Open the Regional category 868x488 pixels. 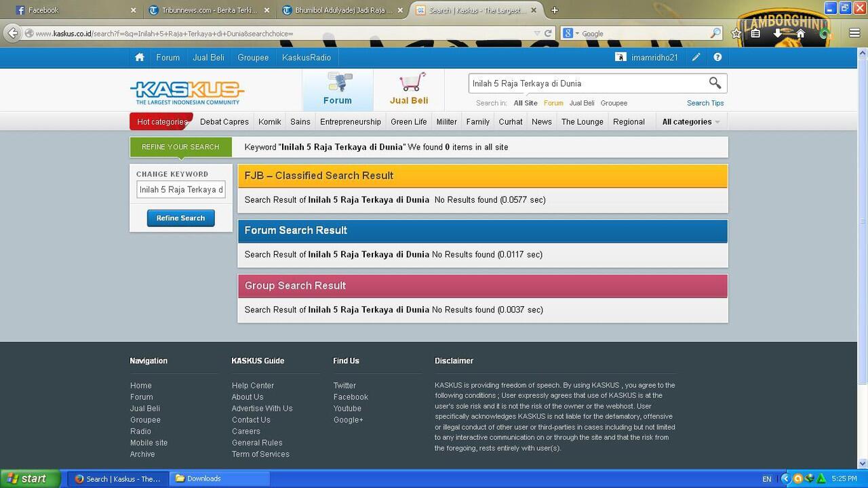(x=629, y=122)
